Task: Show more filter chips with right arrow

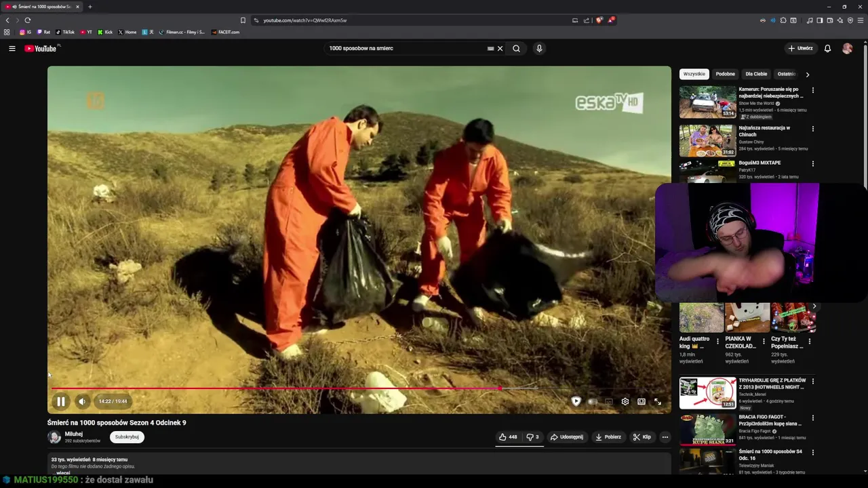Action: coord(807,75)
